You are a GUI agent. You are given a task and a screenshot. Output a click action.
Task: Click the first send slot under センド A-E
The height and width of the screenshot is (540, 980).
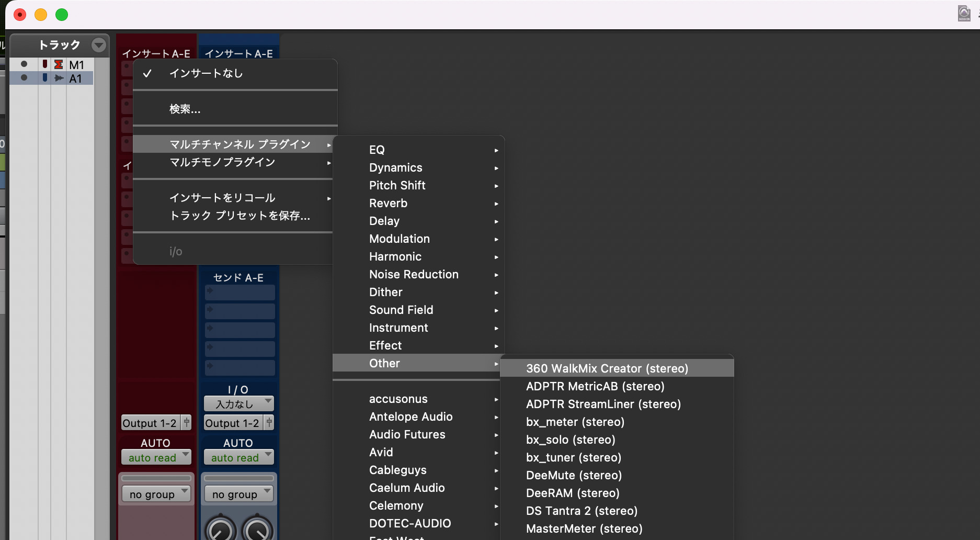[x=240, y=291]
